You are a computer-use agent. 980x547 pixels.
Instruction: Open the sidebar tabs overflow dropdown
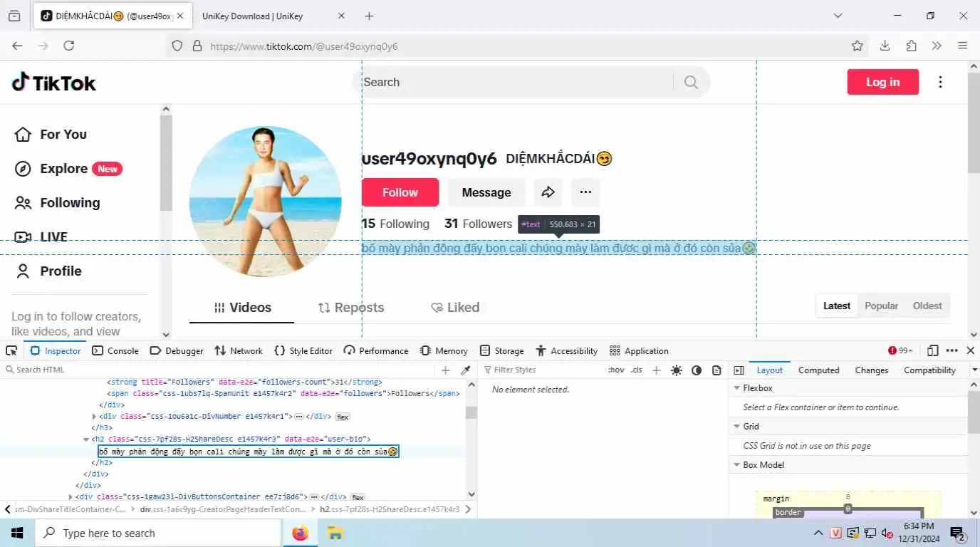pos(974,370)
